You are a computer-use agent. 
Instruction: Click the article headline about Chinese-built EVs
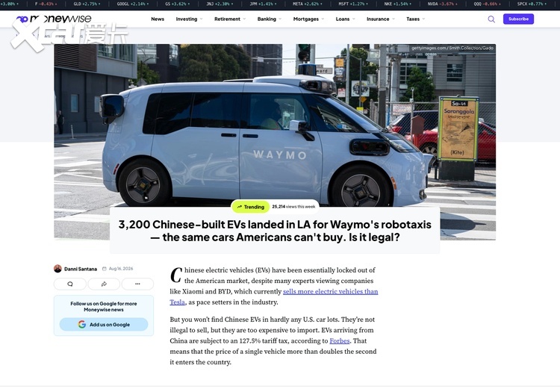coord(275,231)
